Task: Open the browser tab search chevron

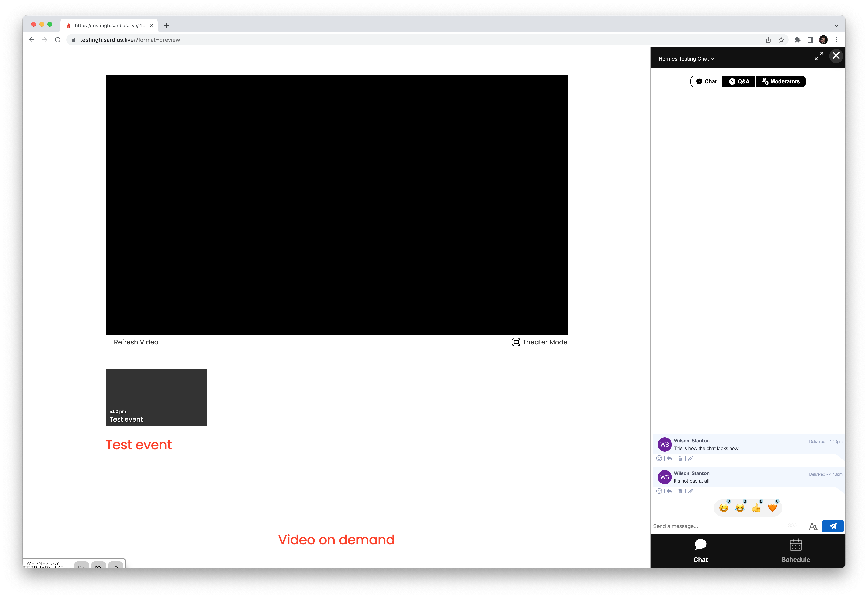Action: point(836,26)
